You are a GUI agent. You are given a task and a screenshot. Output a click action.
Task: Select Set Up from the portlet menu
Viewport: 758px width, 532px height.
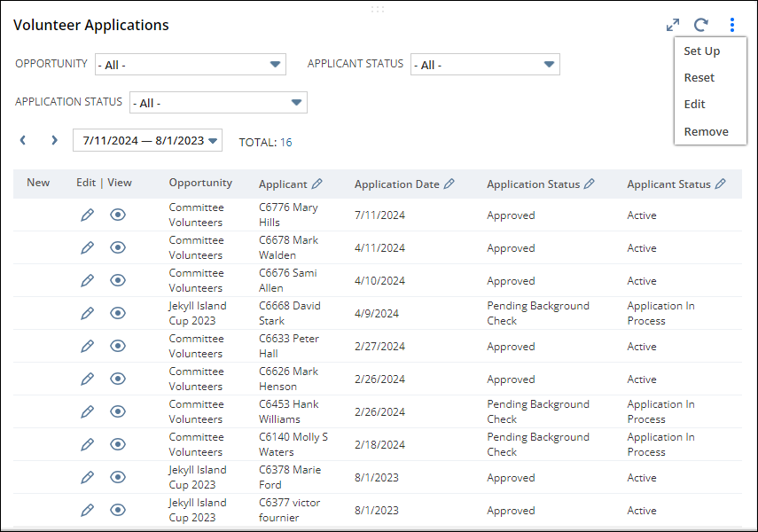click(701, 51)
